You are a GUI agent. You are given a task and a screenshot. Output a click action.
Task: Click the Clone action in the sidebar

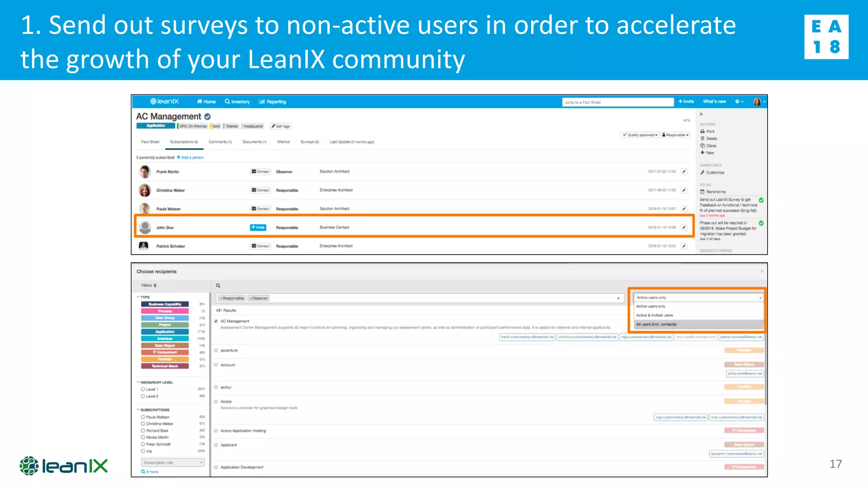point(708,146)
